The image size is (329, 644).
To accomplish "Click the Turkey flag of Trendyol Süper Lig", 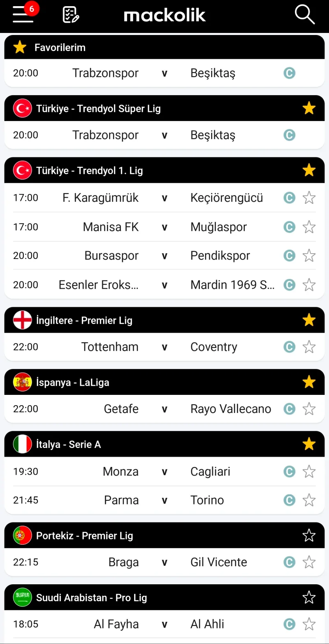I will pyautogui.click(x=22, y=108).
